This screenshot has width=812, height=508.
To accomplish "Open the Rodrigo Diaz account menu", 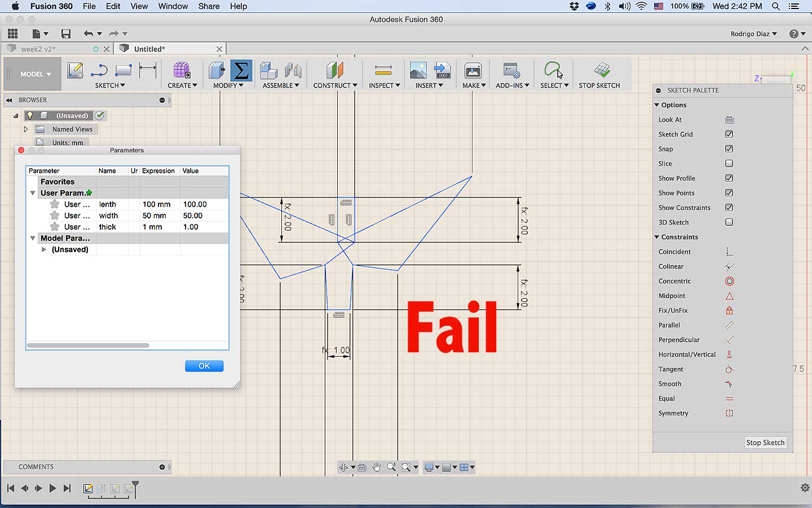I will coord(753,34).
